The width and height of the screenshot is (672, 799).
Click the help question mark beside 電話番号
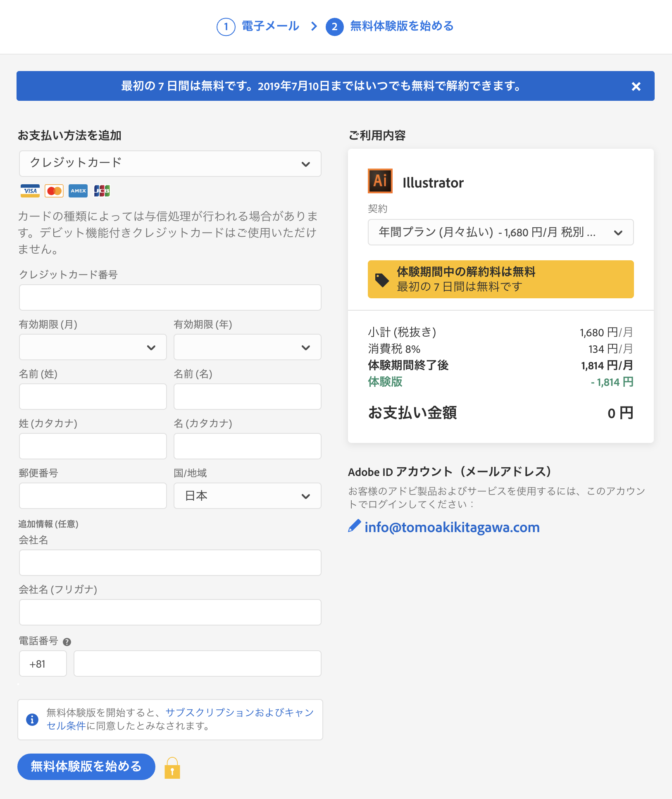(67, 642)
